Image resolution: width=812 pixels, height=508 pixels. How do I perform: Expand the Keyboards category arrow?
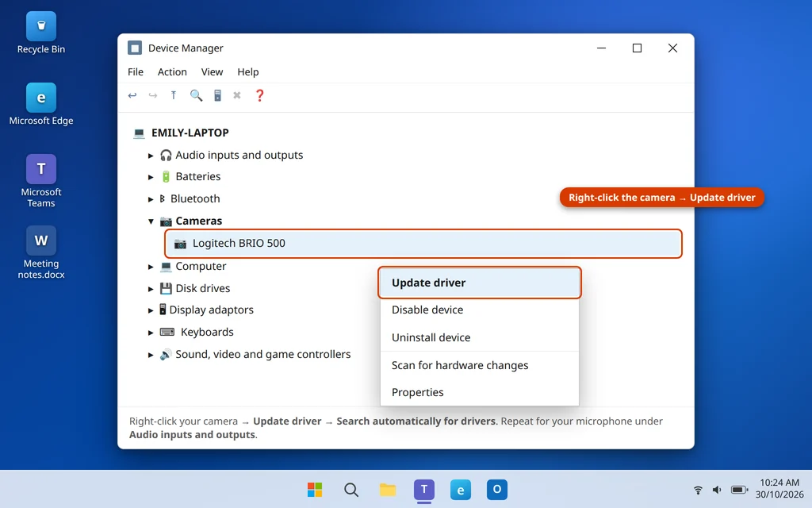151,333
